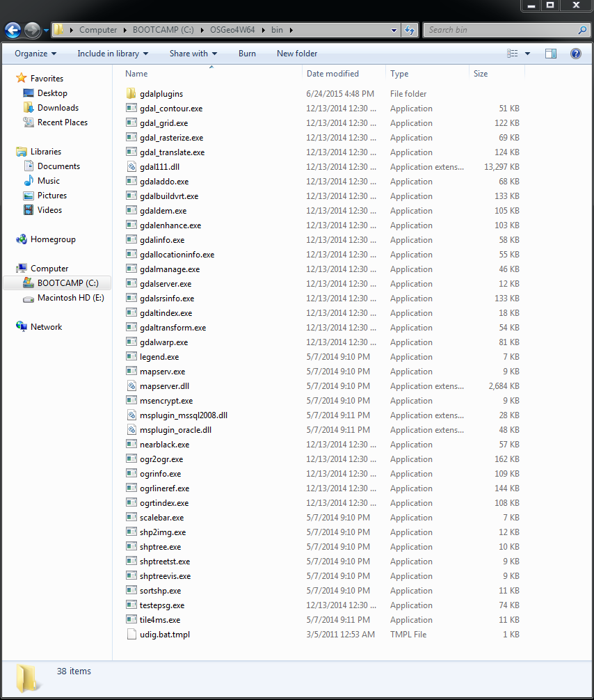Select Network in navigation pane
Screen dimensions: 594x700
pos(46,327)
